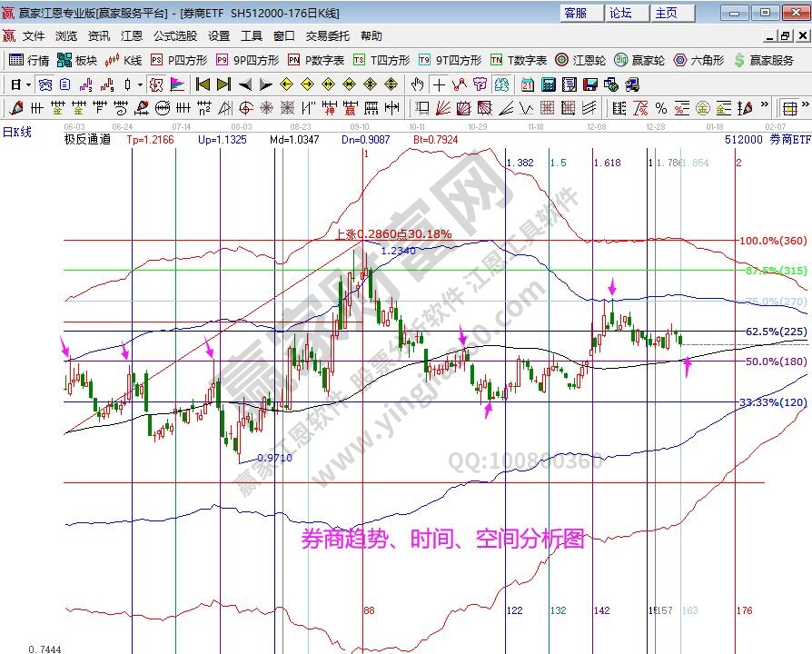The width and height of the screenshot is (812, 654).
Task: Toggle the crosshair cursor mode
Action: click(439, 84)
